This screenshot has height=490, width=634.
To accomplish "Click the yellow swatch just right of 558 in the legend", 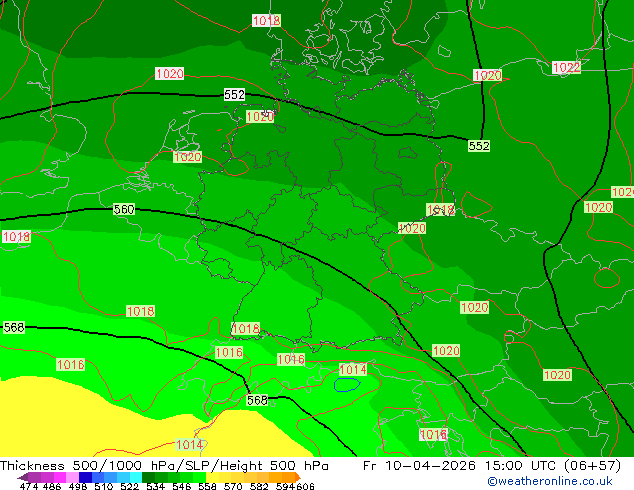I will pyautogui.click(x=212, y=477).
